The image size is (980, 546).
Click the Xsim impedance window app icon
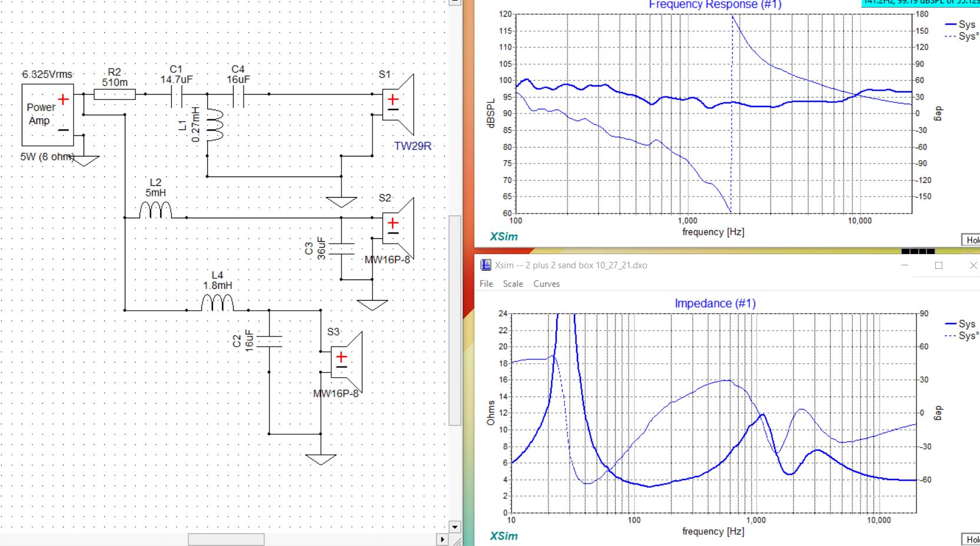(x=486, y=265)
